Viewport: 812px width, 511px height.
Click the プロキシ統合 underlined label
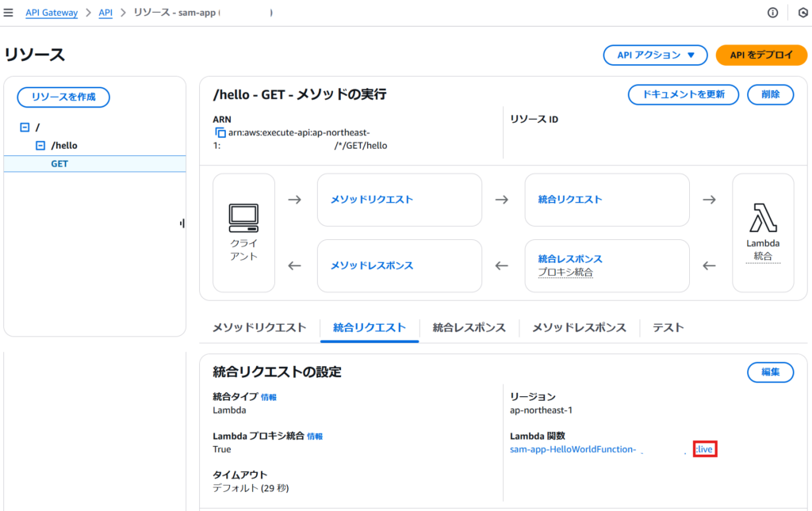tap(565, 272)
